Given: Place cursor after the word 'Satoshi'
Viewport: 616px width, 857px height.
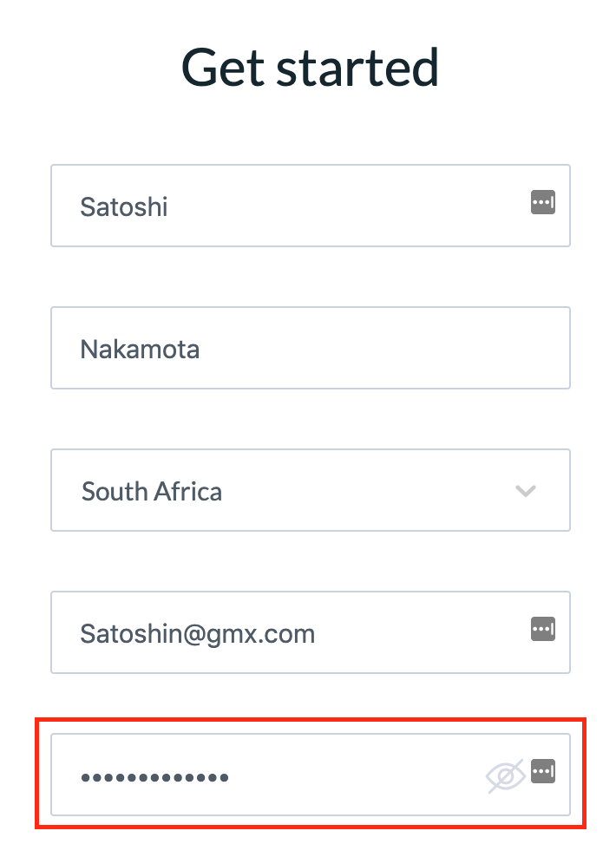Looking at the screenshot, I should pyautogui.click(x=168, y=207).
